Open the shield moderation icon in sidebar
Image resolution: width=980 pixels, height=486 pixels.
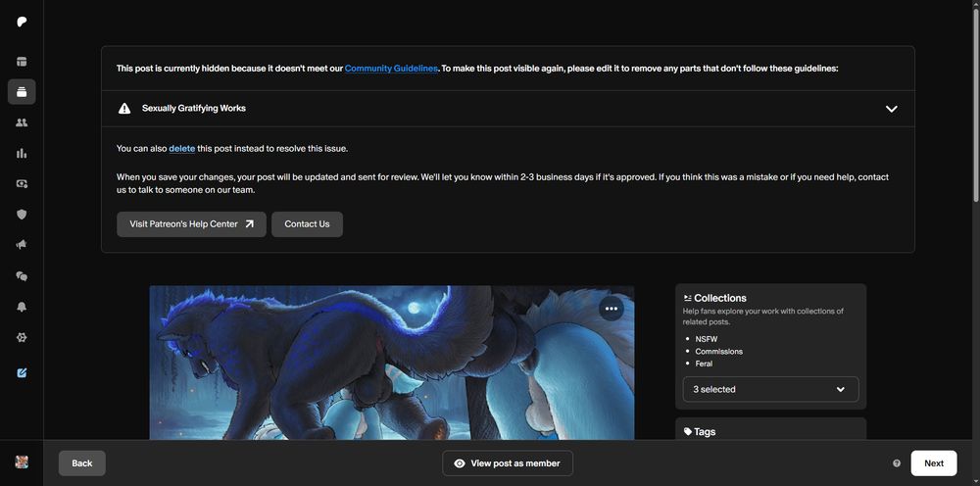[22, 215]
